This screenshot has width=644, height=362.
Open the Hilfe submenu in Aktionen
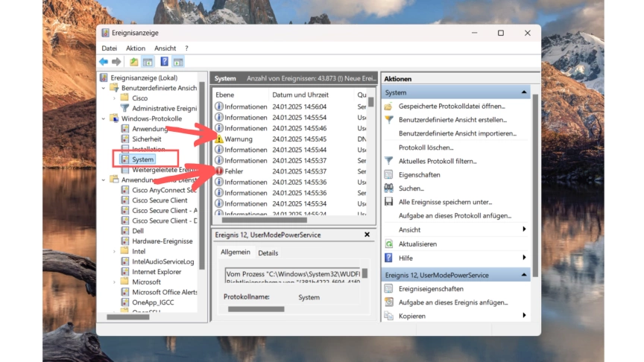(x=524, y=257)
